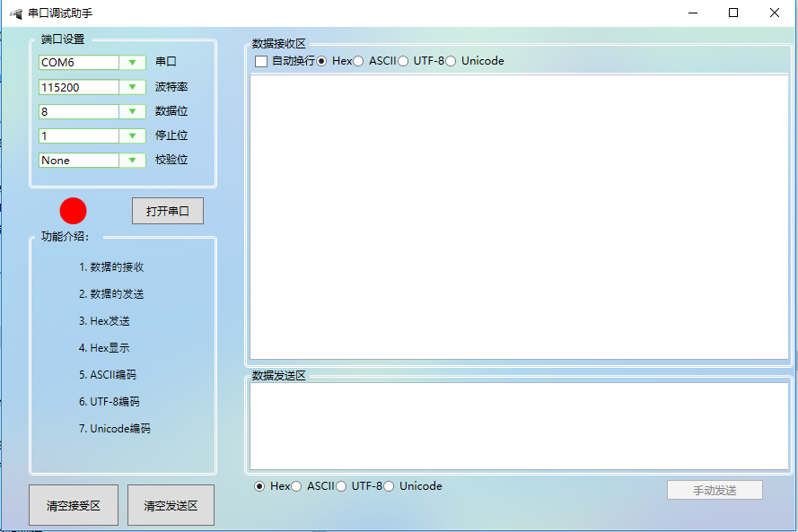Click the COM6 combo box field
Image resolution: width=798 pixels, height=532 pixels.
point(79,63)
